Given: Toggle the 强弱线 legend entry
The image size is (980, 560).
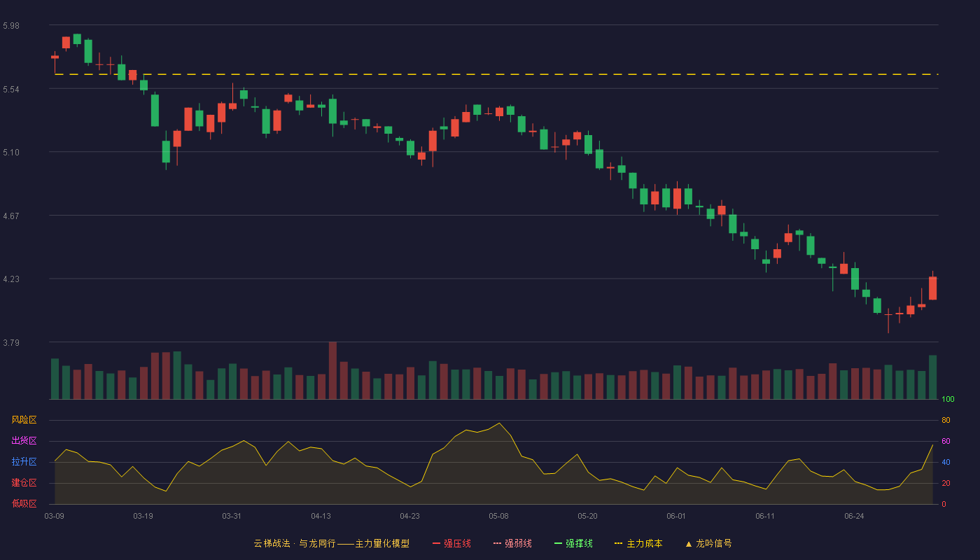Looking at the screenshot, I should (x=512, y=543).
